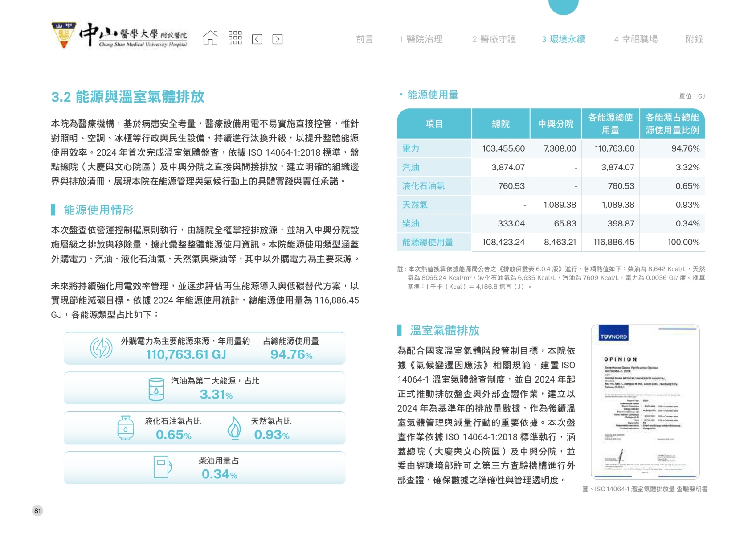Open the 前言 section tab
The height and width of the screenshot is (535, 756).
364,39
